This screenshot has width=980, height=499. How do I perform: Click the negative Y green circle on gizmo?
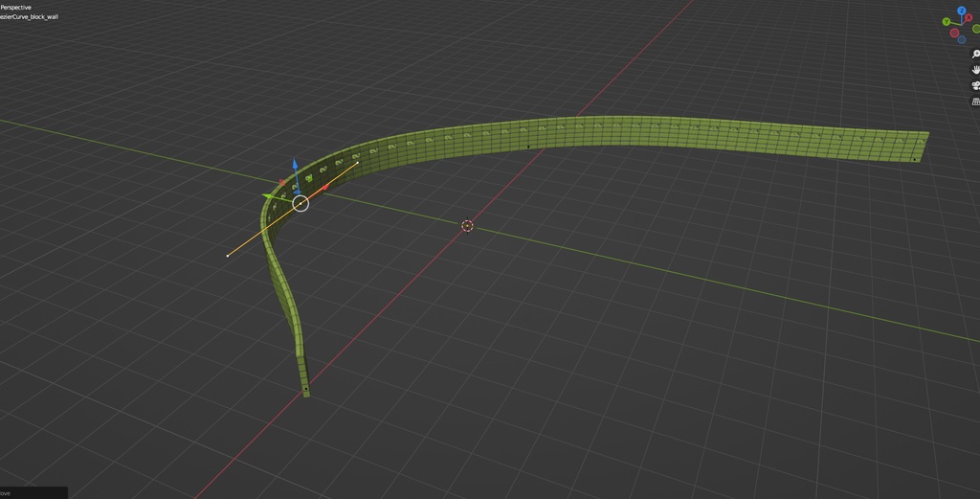(976, 29)
